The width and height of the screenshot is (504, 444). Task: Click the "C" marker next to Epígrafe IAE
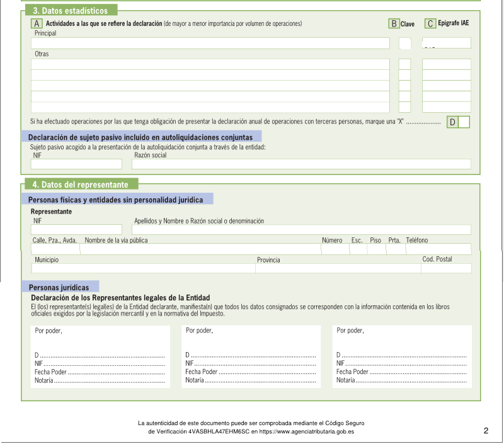click(x=430, y=24)
